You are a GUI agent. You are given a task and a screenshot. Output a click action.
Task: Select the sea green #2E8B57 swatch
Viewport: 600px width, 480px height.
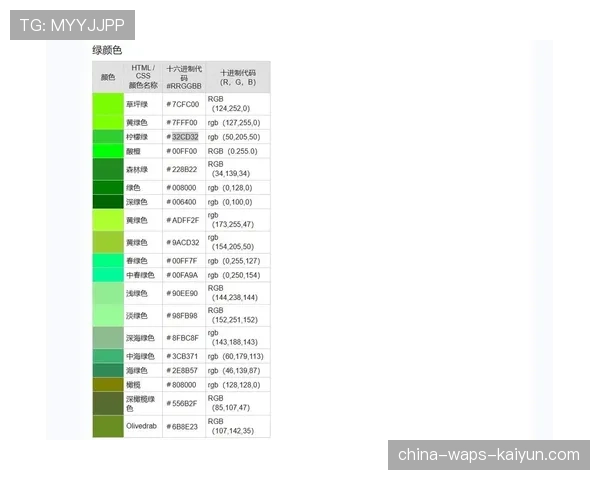pos(108,371)
